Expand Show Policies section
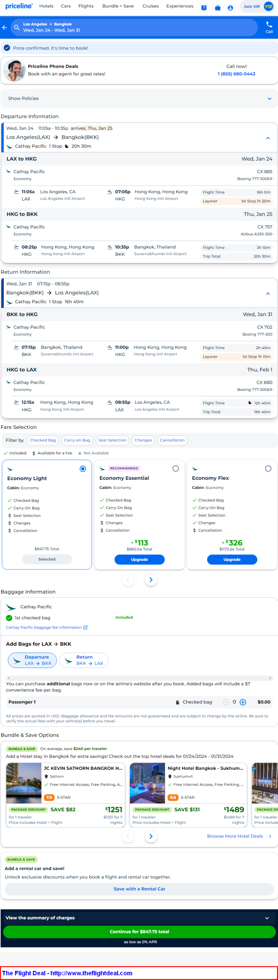 (139, 98)
